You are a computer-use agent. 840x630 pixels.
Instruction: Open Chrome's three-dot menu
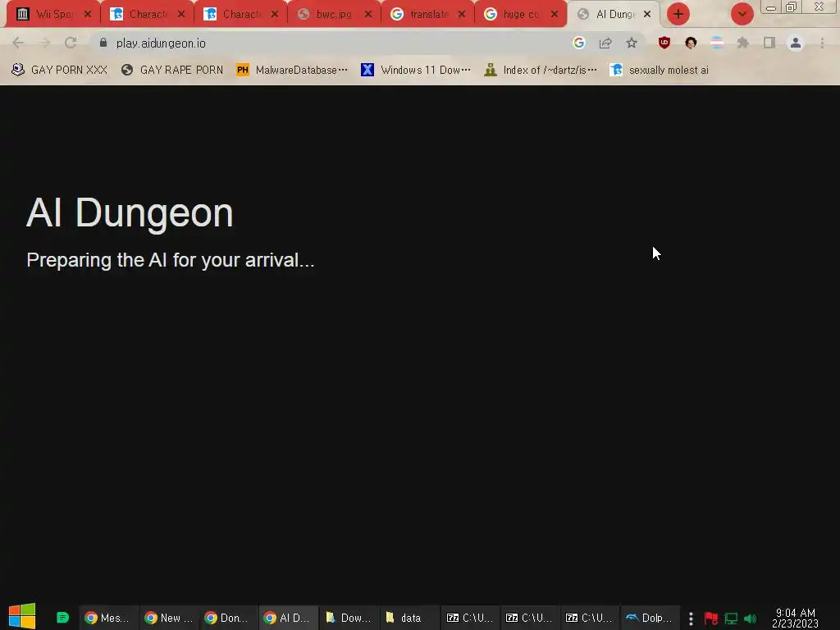[x=822, y=43]
